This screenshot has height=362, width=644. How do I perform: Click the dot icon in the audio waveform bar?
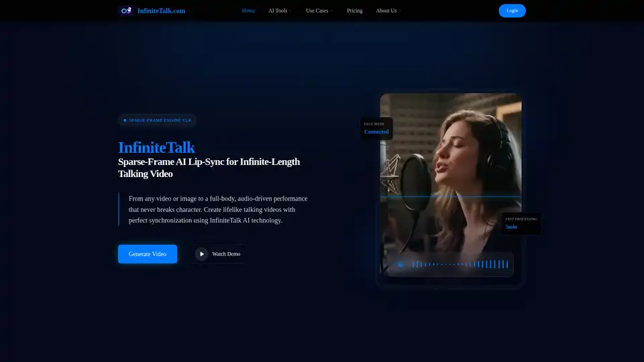point(400,264)
